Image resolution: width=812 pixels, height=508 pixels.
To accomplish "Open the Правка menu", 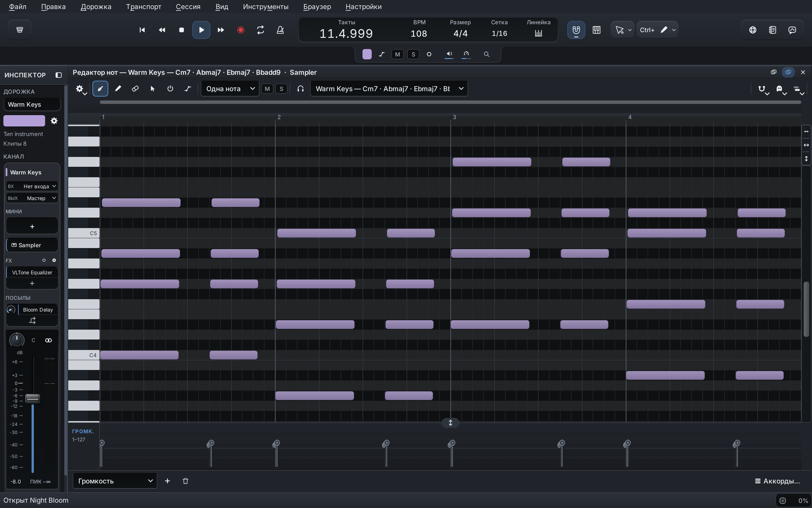I will click(x=53, y=7).
